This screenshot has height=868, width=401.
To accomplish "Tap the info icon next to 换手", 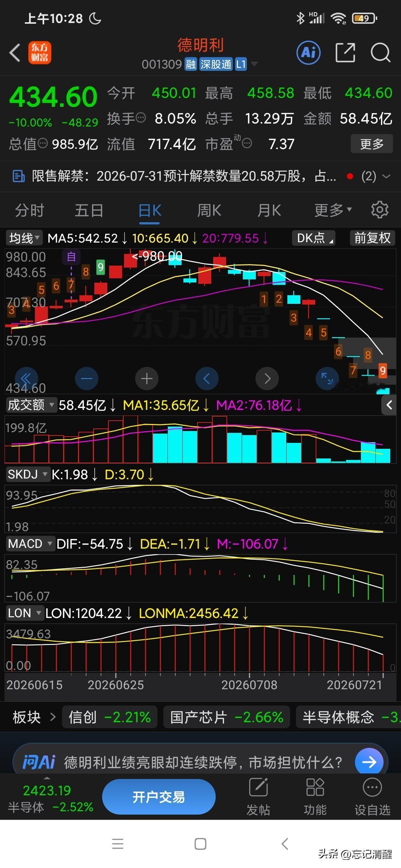I will (x=141, y=118).
